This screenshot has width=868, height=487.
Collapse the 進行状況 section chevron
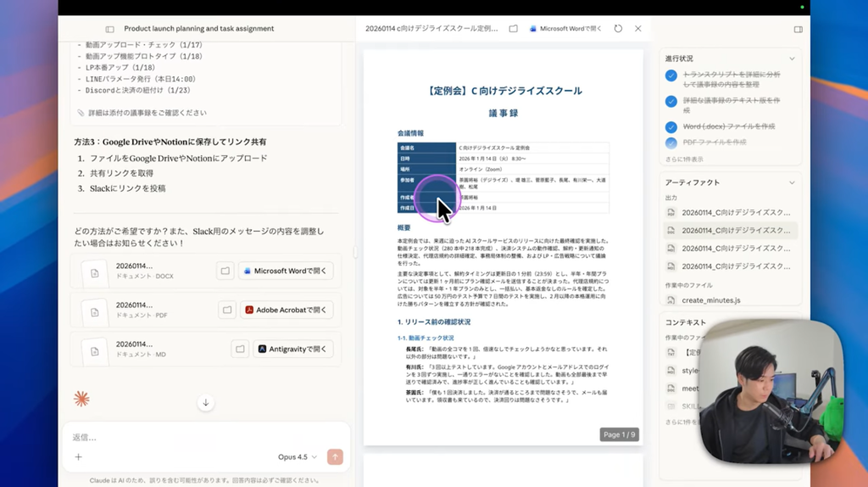pos(792,59)
